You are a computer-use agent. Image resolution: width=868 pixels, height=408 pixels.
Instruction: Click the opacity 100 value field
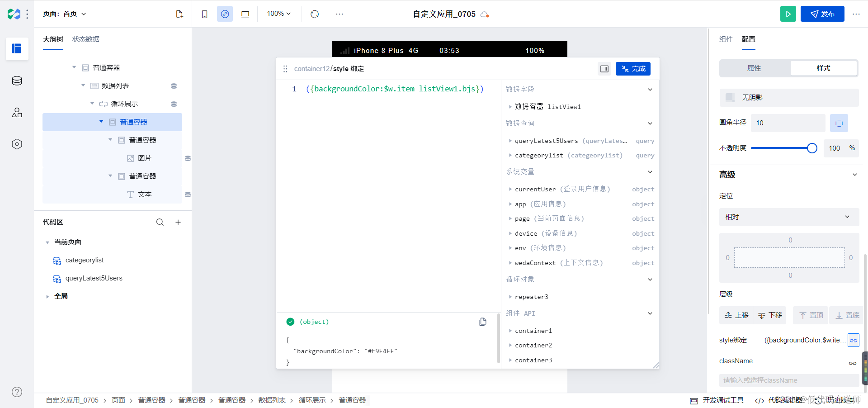[835, 148]
